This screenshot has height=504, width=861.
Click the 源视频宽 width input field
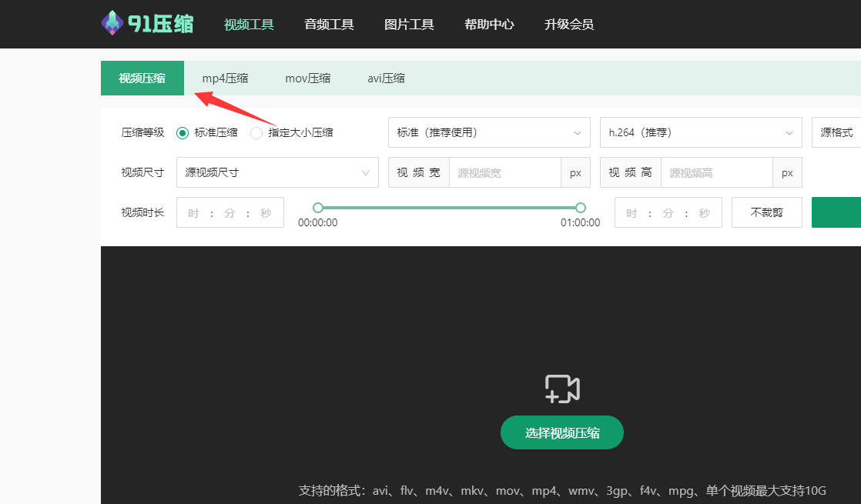click(x=505, y=173)
